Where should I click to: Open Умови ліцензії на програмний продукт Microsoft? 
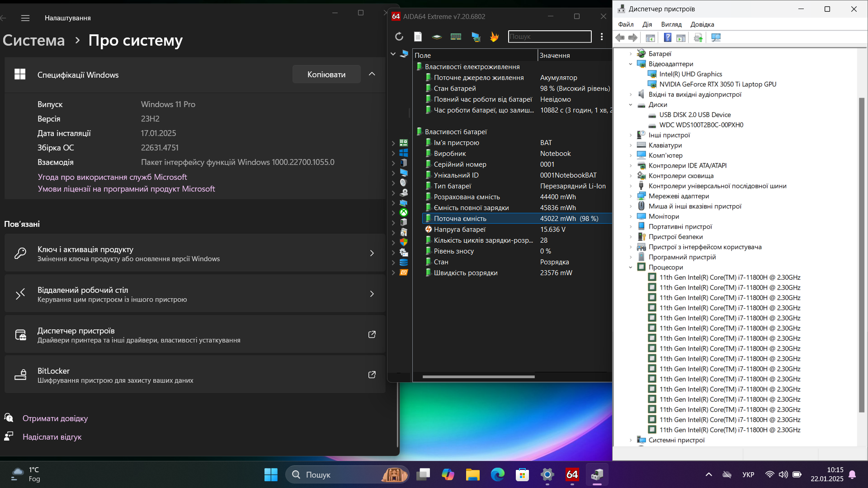[x=126, y=189]
